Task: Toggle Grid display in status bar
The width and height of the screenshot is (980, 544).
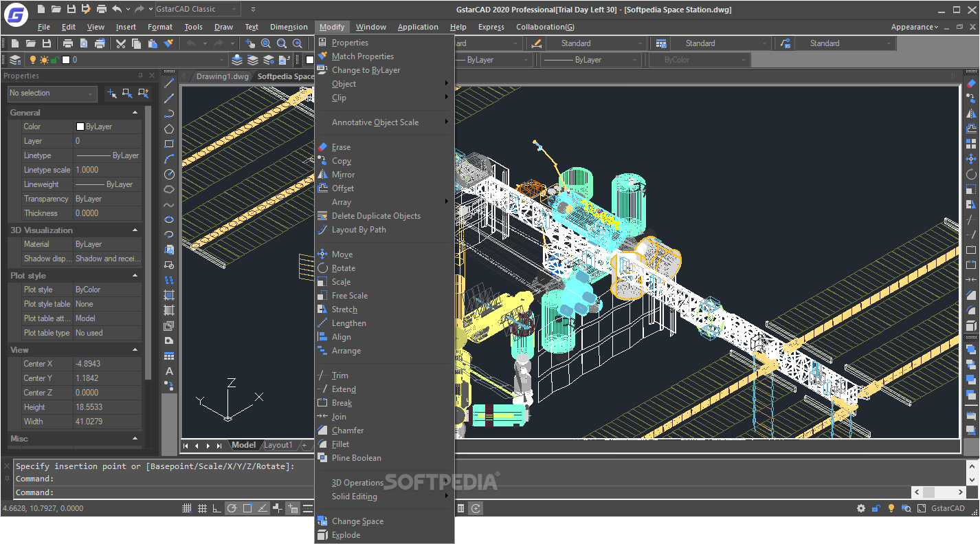Action: point(202,508)
